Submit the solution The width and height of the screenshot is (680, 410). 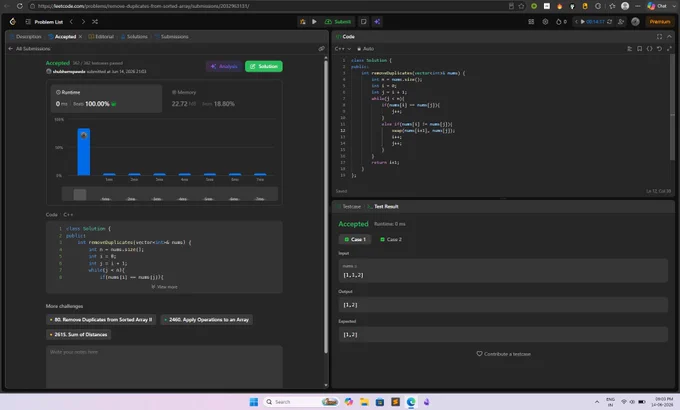(338, 22)
